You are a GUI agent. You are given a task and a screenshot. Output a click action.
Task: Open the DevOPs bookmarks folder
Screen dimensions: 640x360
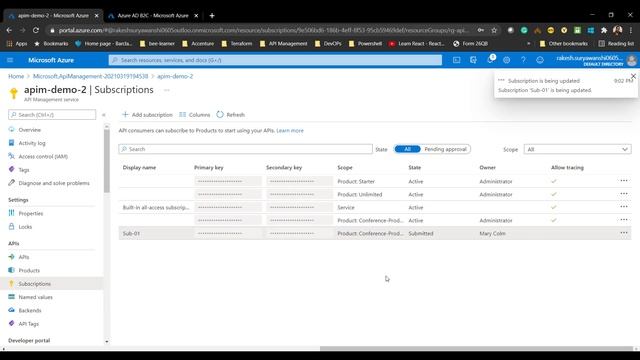pyautogui.click(x=328, y=43)
